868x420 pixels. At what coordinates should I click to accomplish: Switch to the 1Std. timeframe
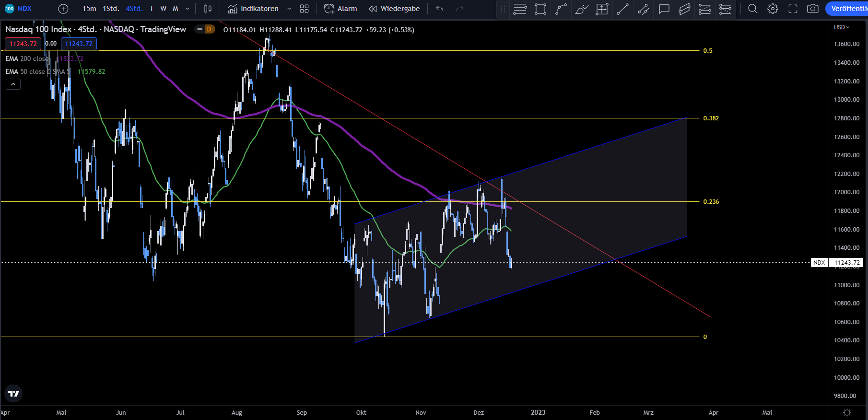(111, 9)
